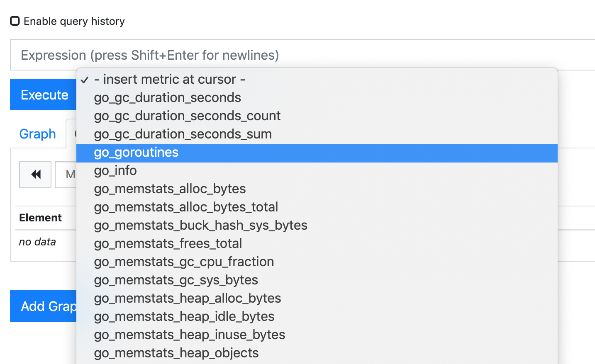Pick the go_memstats_buck_hash_sys_bytes metric
Screen dimensions: 595x364
(x=201, y=225)
